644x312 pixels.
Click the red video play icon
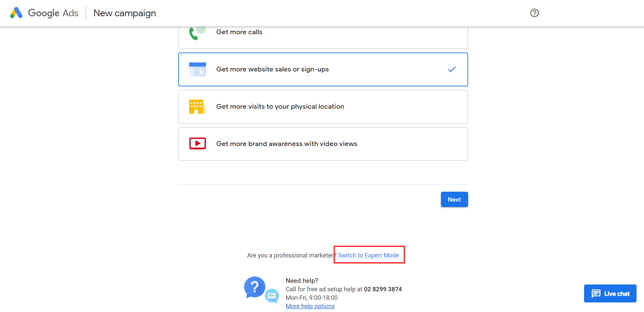click(x=198, y=144)
